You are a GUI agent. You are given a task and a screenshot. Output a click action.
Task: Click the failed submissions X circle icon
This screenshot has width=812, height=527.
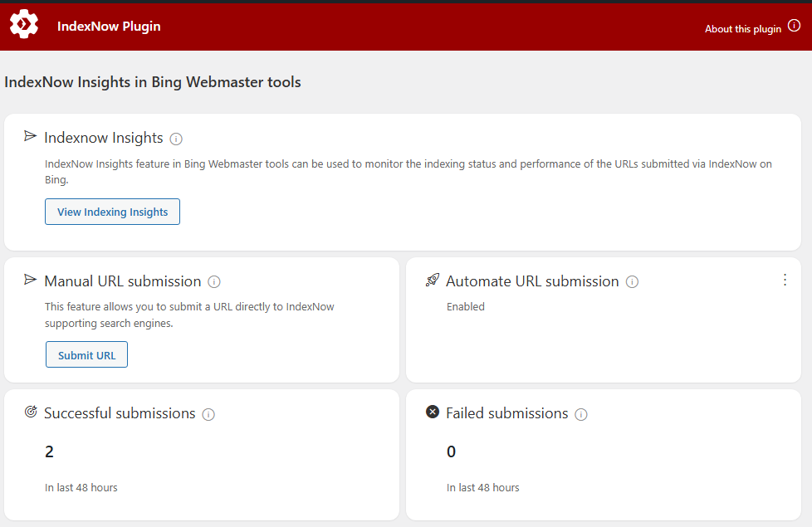433,412
